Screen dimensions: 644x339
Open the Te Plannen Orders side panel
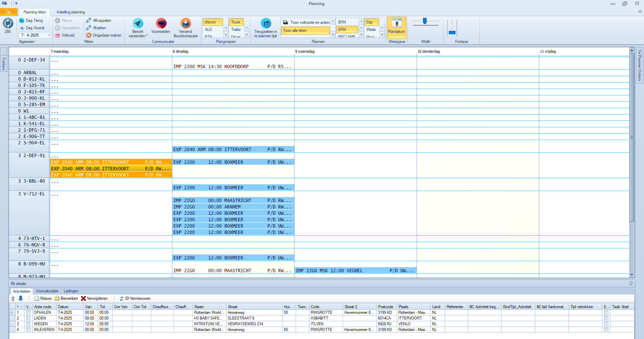click(639, 65)
